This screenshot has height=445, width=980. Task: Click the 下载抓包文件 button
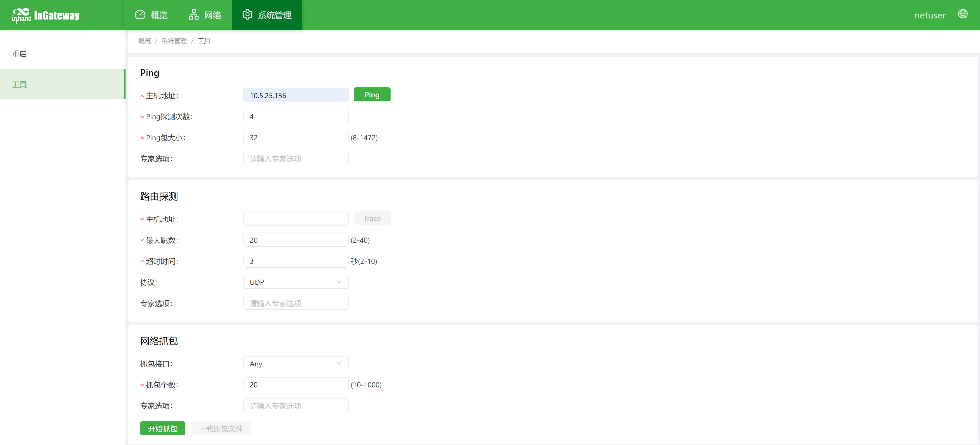[x=220, y=429]
